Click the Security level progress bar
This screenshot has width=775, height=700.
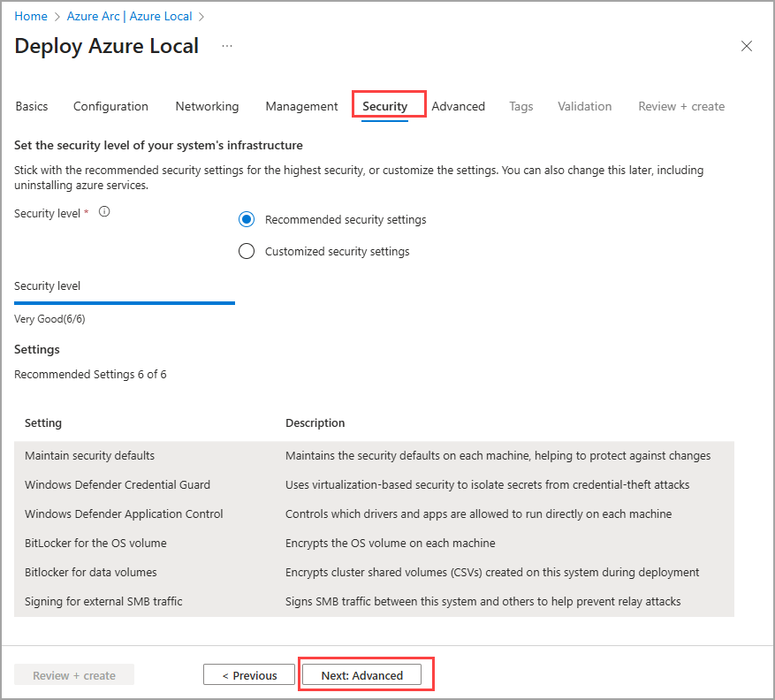click(x=125, y=302)
